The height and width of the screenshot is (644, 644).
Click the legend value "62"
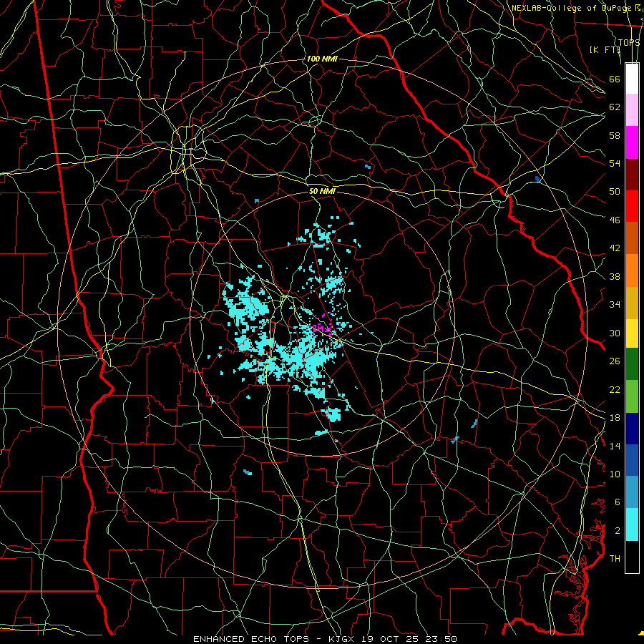click(x=615, y=107)
